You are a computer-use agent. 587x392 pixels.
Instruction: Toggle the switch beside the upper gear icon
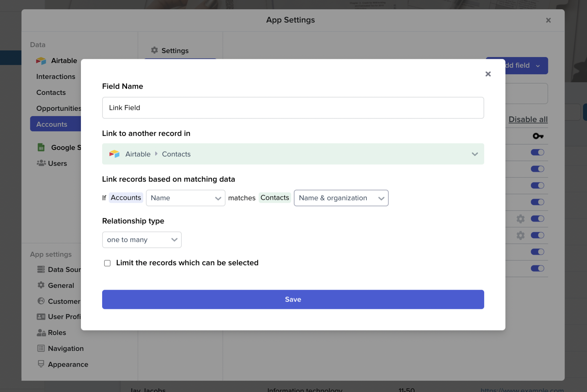coord(537,219)
